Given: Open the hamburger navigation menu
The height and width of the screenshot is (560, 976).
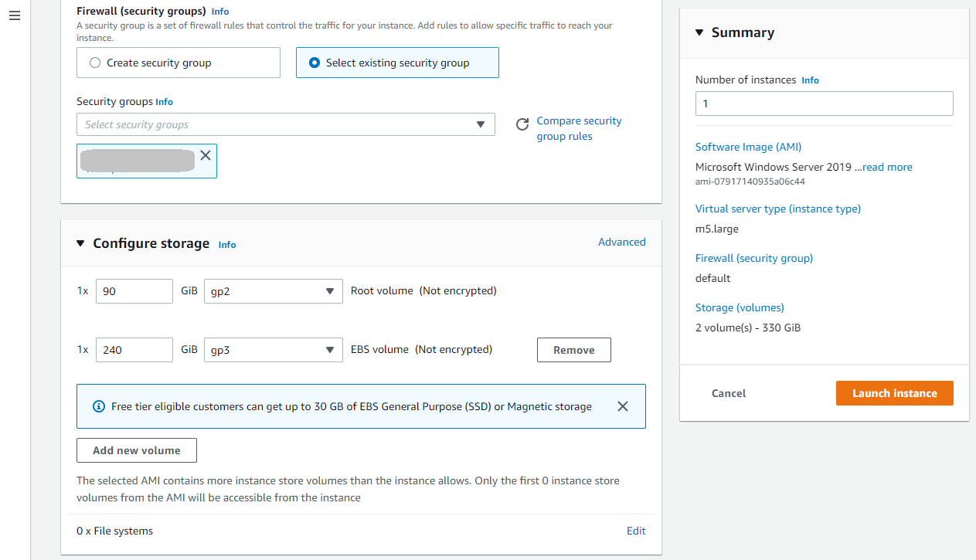Looking at the screenshot, I should coord(15,15).
